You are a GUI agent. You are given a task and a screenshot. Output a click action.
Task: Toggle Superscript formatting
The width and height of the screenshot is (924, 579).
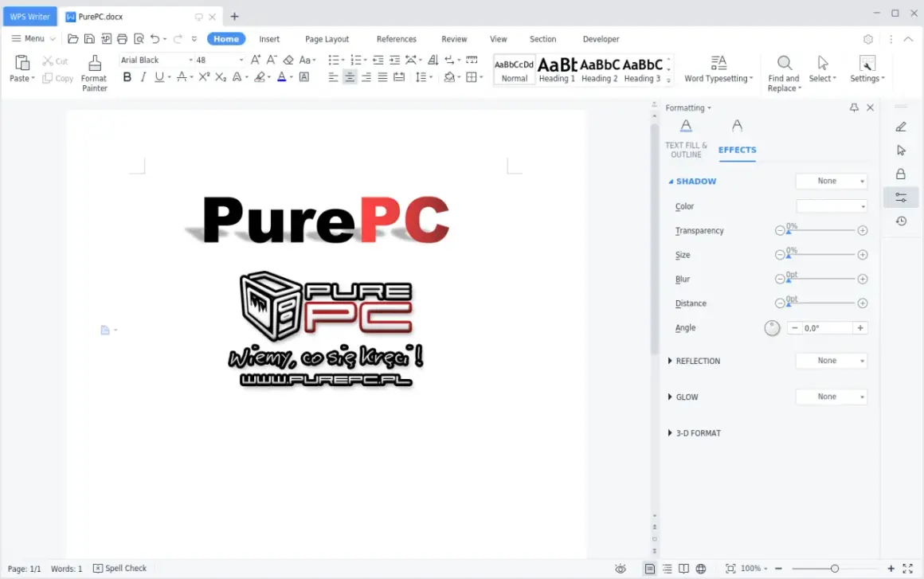click(204, 77)
